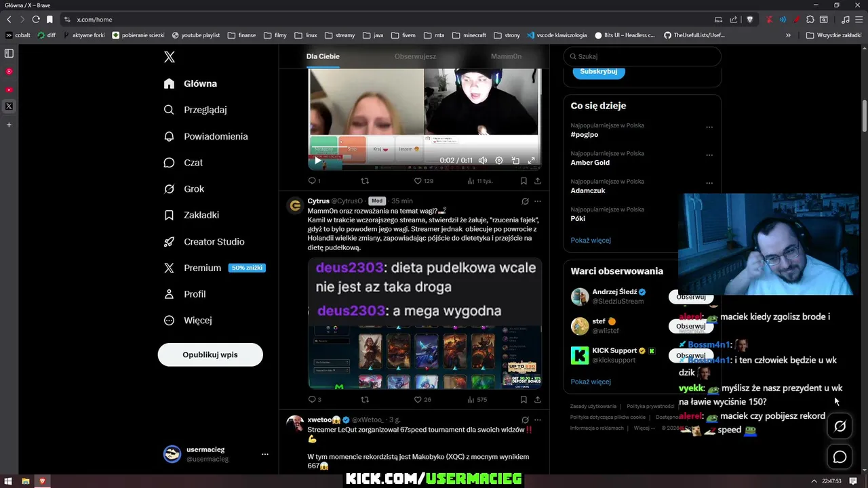Expand bookmarks overflow chevron

[788, 35]
